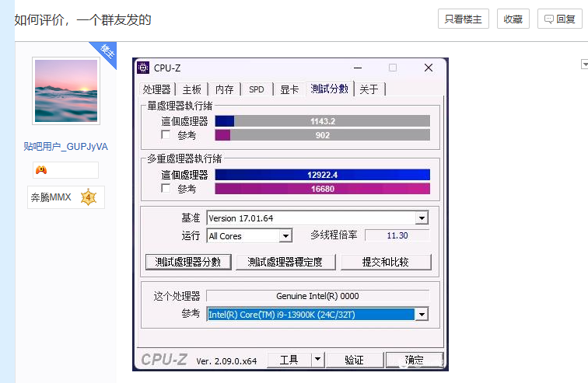Click the 工具 button

click(289, 360)
